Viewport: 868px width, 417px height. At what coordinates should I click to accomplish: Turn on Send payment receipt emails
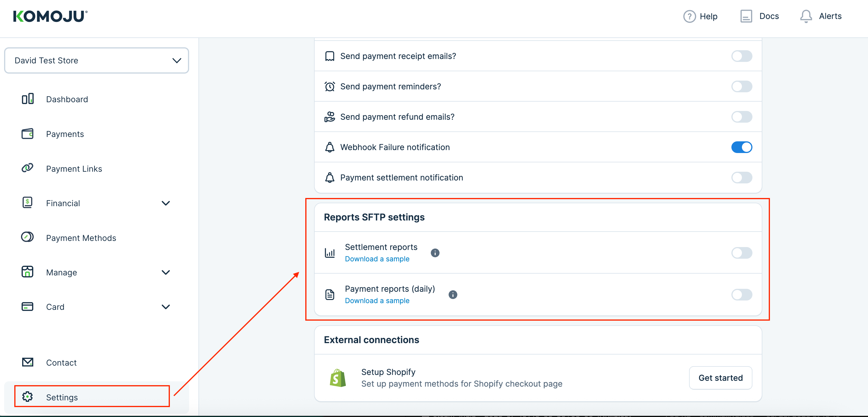point(741,56)
